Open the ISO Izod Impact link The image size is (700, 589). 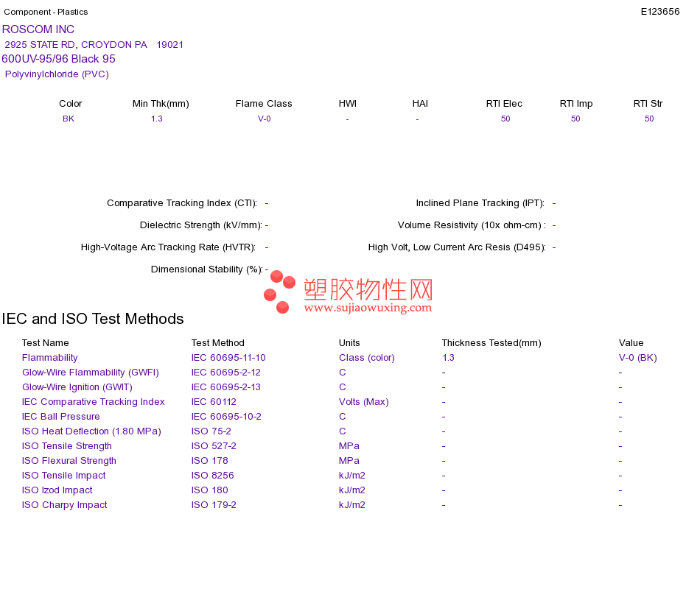pos(57,490)
